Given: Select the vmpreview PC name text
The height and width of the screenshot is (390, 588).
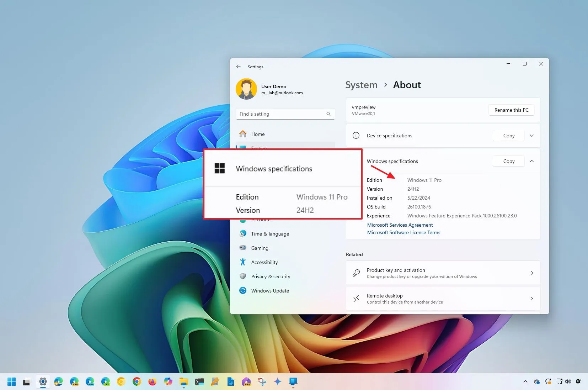Looking at the screenshot, I should click(x=364, y=107).
